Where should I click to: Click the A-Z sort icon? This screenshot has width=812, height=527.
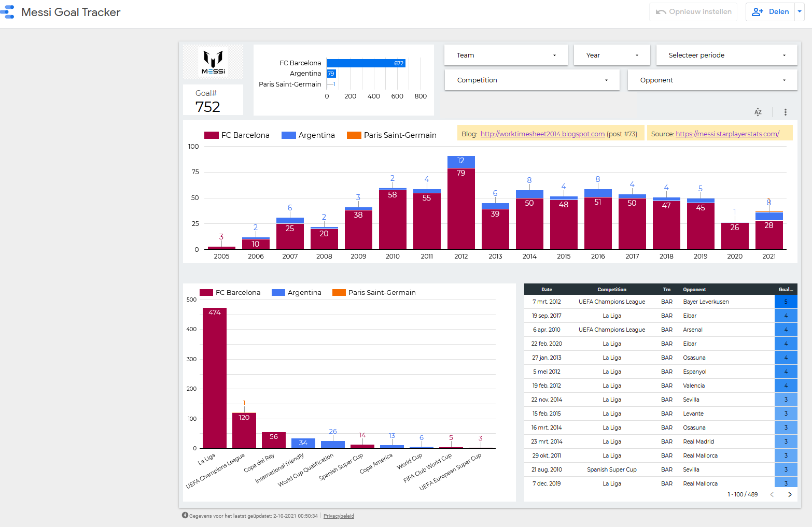[758, 112]
